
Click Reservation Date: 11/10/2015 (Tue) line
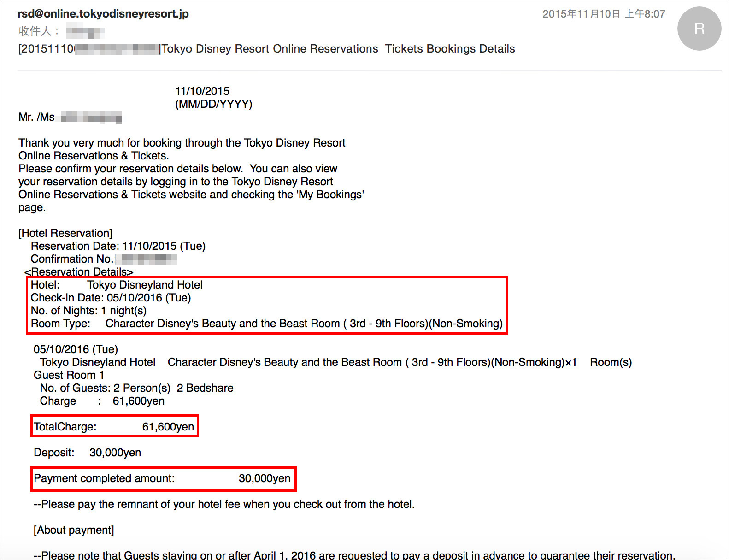coord(118,246)
